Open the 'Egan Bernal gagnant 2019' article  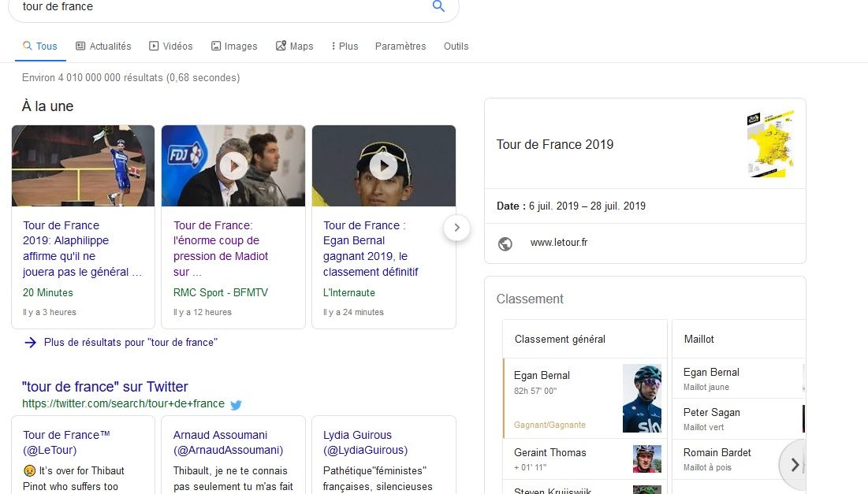click(371, 248)
